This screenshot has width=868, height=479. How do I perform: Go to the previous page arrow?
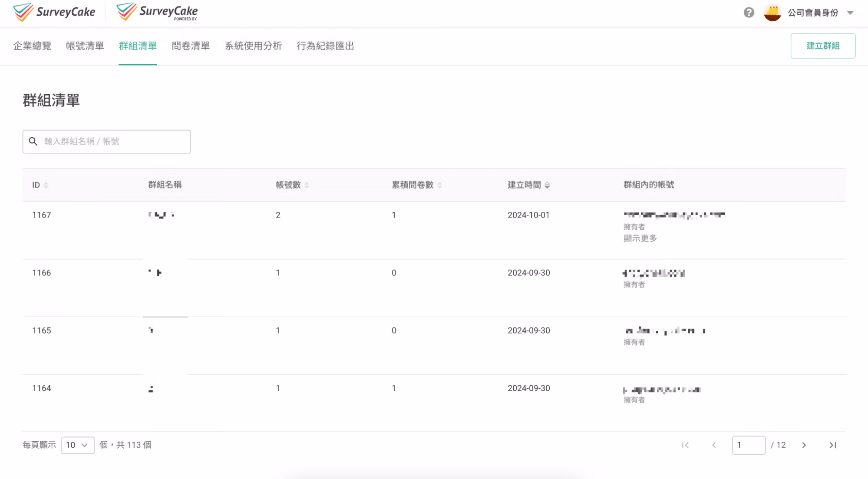(714, 445)
